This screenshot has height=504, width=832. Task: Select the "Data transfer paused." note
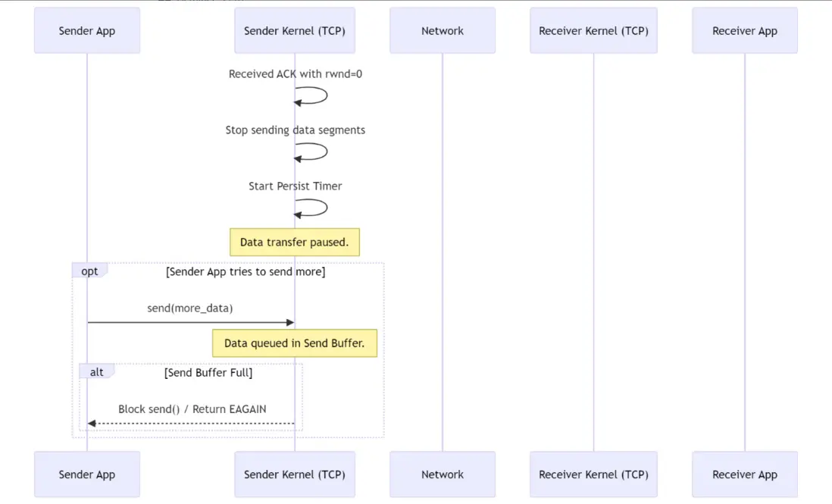point(294,243)
